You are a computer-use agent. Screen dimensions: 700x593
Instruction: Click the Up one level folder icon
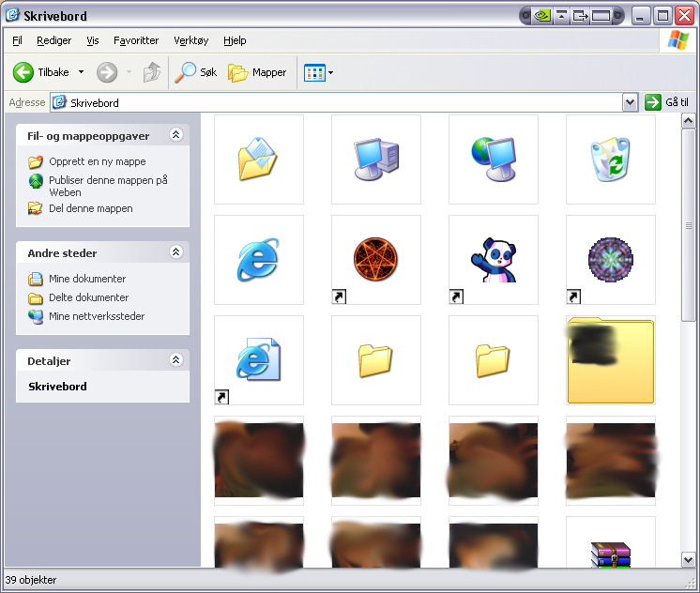152,72
